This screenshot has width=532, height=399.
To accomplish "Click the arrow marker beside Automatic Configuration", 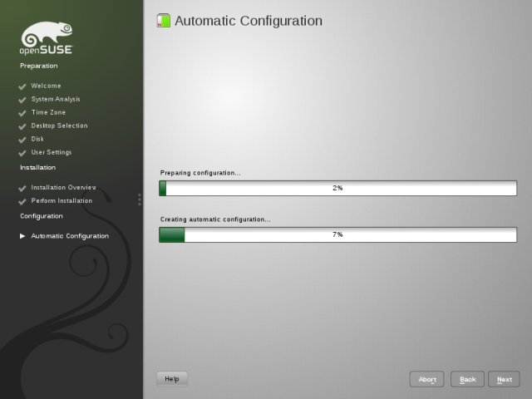I will [22, 236].
